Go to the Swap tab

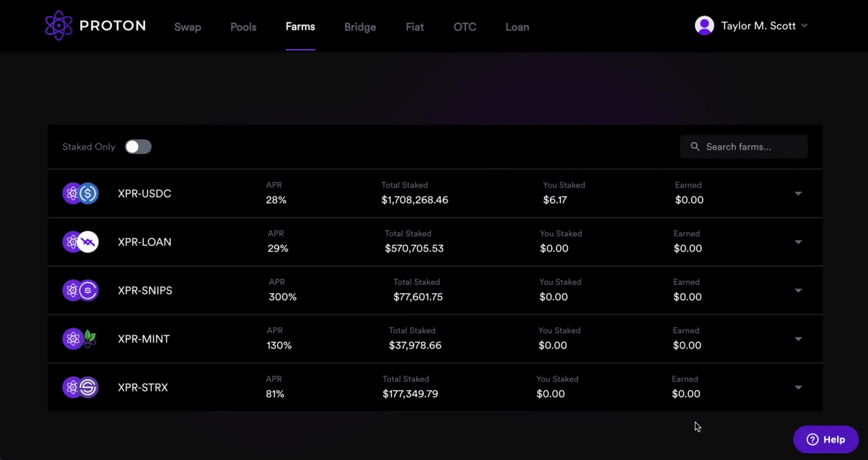point(188,27)
